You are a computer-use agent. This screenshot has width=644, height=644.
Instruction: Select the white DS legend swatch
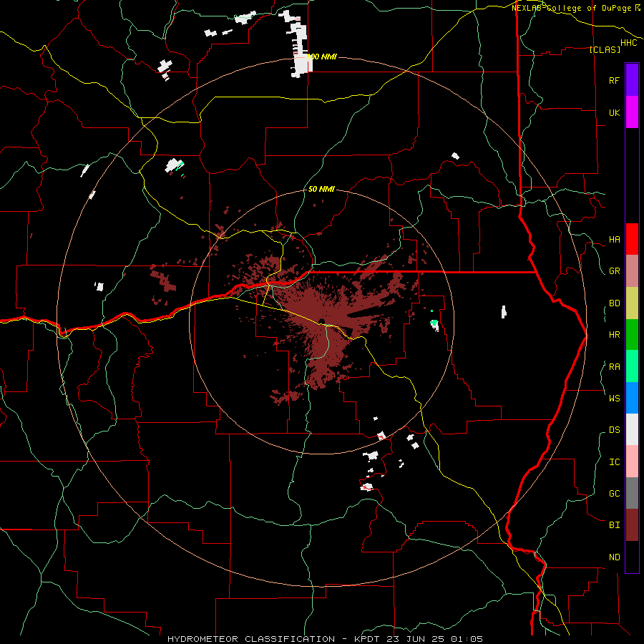click(x=632, y=429)
